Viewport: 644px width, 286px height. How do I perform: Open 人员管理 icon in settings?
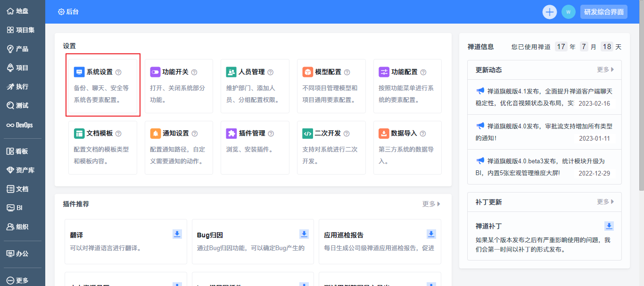pyautogui.click(x=231, y=72)
